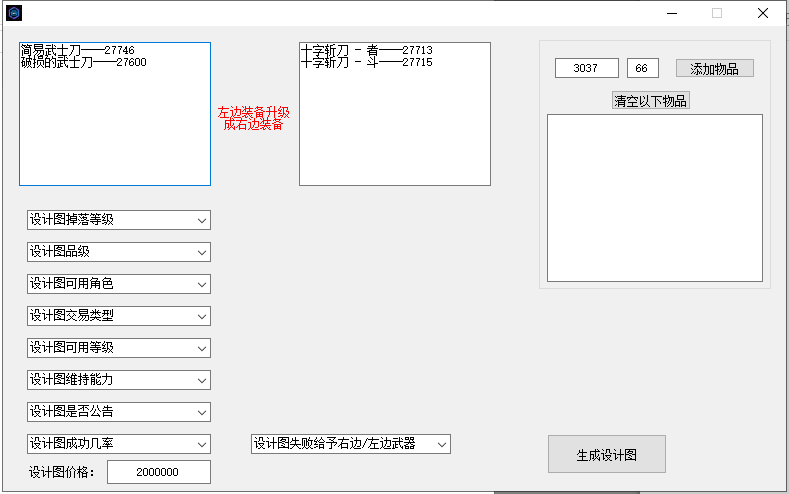Select 破损的武士刀 entry in left list
The height and width of the screenshot is (494, 789).
[x=83, y=62]
